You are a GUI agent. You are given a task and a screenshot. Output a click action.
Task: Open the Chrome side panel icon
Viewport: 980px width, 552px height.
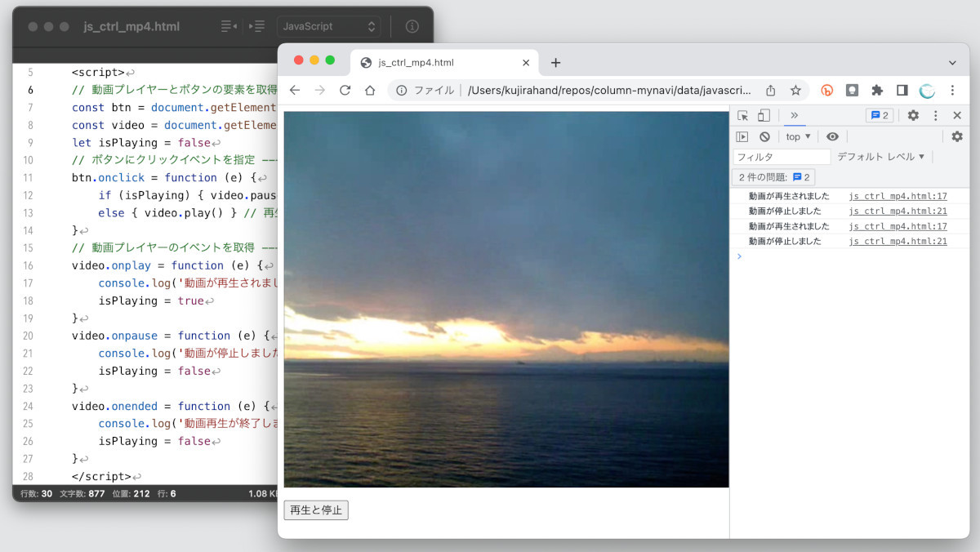tap(902, 91)
